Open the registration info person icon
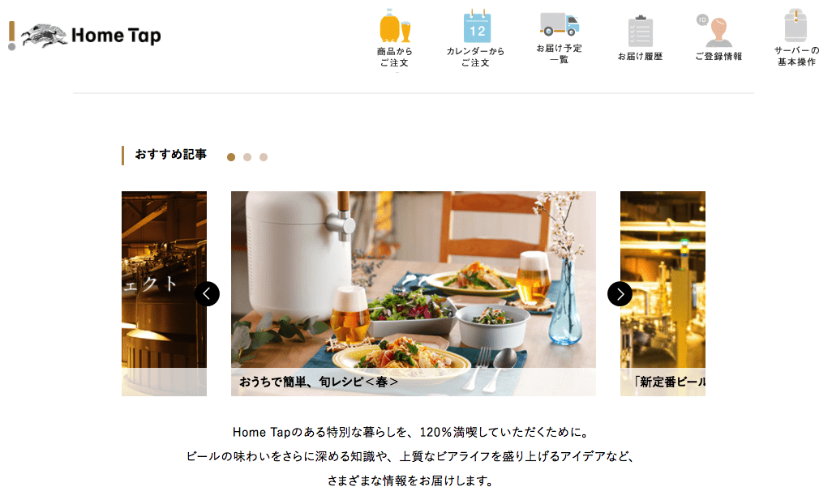 [x=717, y=32]
